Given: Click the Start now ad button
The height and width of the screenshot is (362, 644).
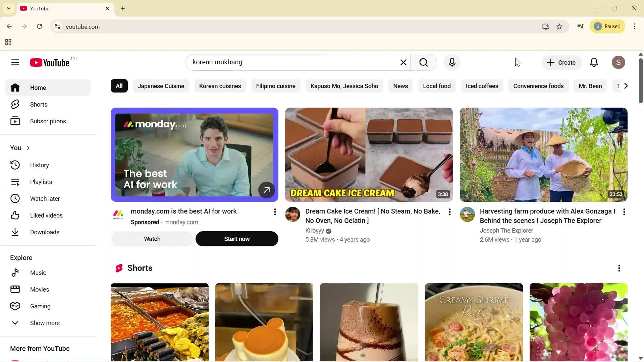Looking at the screenshot, I should (x=236, y=239).
